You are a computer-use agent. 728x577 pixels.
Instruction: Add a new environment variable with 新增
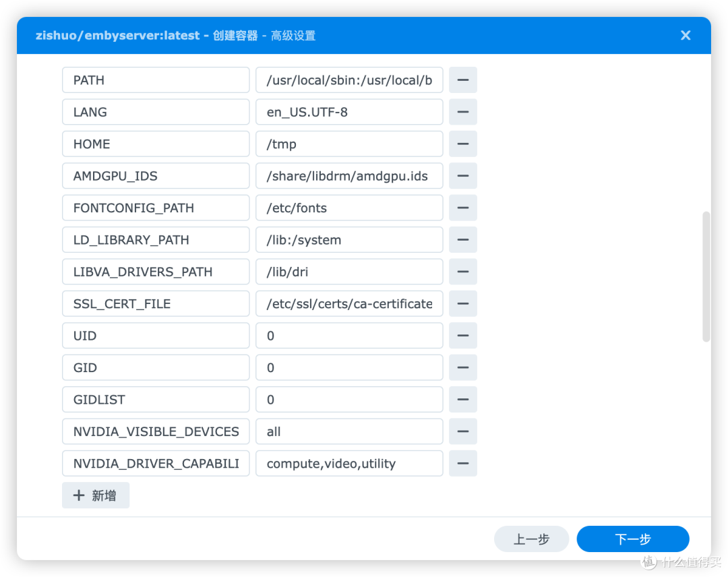point(95,495)
